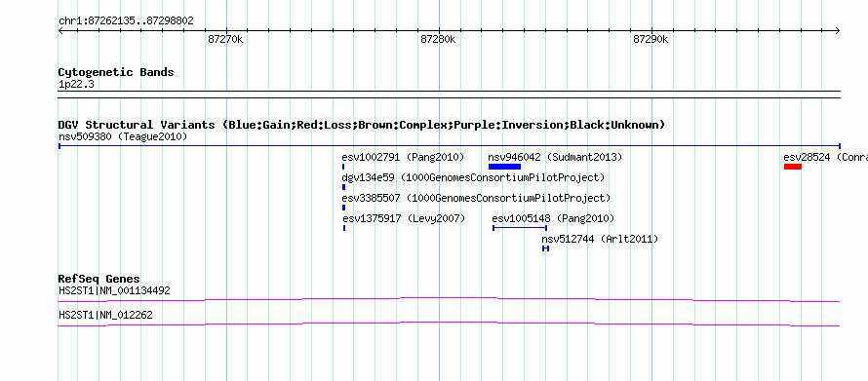
Task: Click the blue marker under esv1002791
Action: click(343, 167)
